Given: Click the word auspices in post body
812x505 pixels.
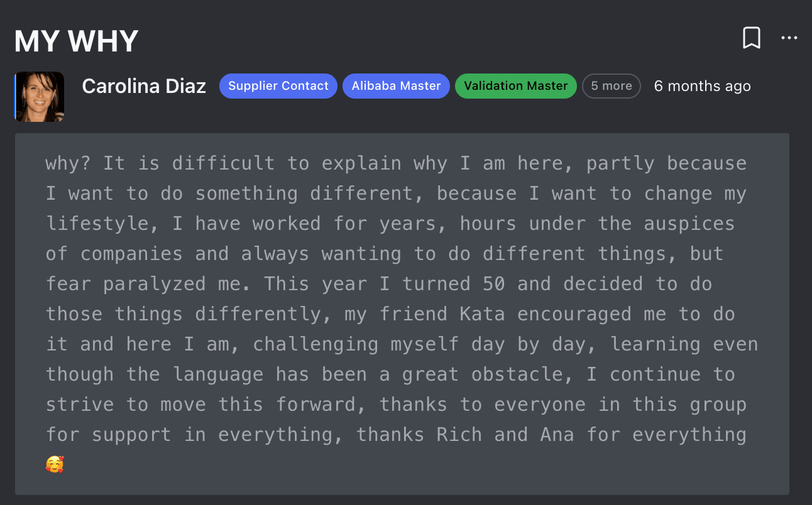Looking at the screenshot, I should point(689,224).
